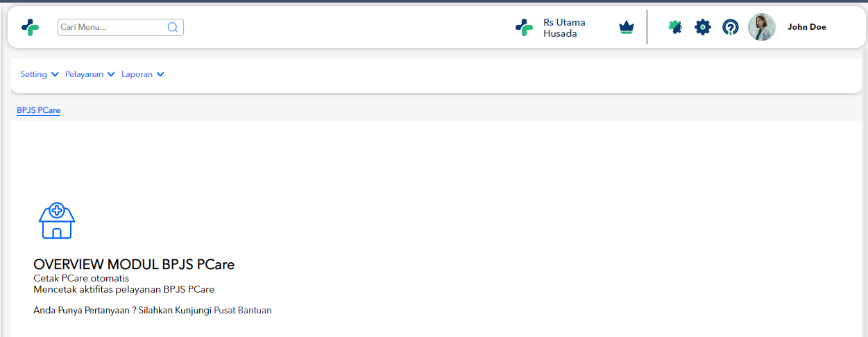
Task: Open the Setting menu
Action: click(x=33, y=74)
